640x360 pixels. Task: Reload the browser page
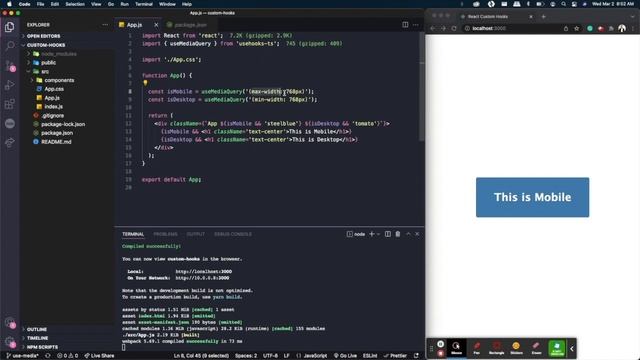[454, 29]
